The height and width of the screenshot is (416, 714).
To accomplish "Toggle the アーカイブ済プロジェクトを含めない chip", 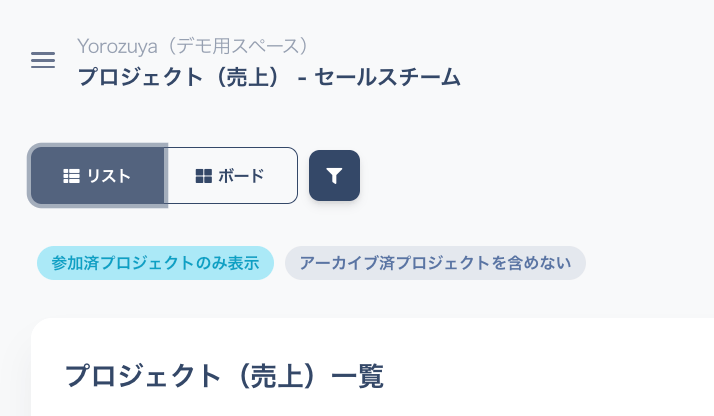I will tap(435, 263).
